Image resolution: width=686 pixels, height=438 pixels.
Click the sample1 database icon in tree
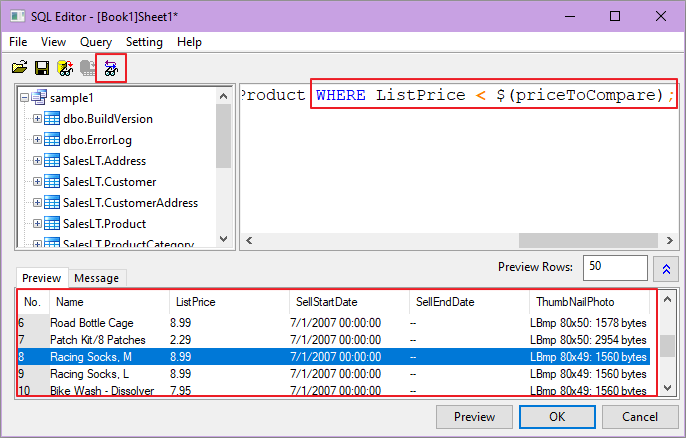(40, 98)
